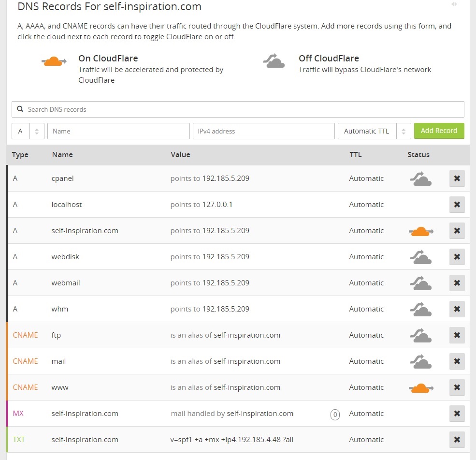The image size is (476, 460).
Task: Click the Add Record button
Action: point(439,131)
